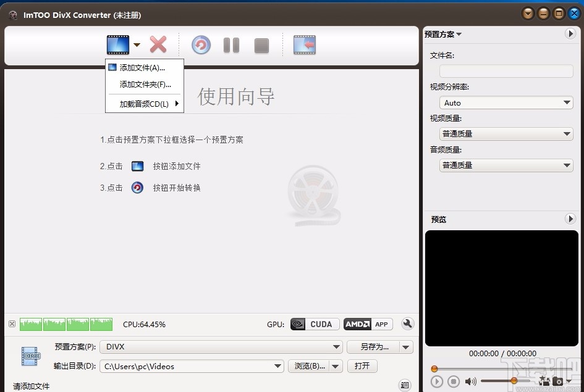Collapse the CPU usage meter panel

11,324
